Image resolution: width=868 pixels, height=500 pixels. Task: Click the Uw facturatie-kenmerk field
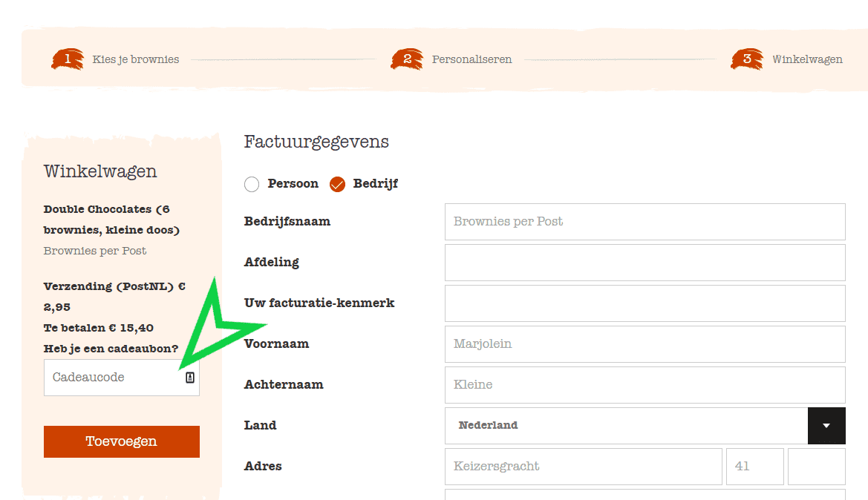click(x=645, y=303)
